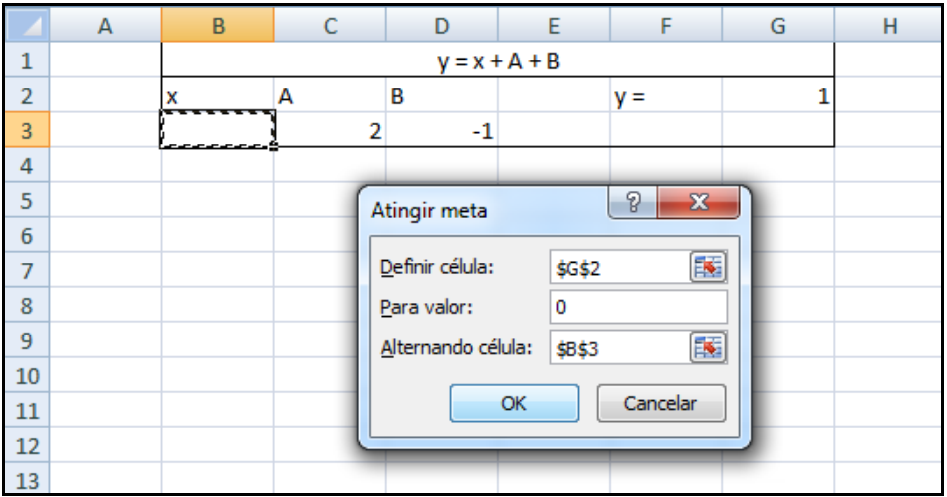Viewport: 947px width, 497px height.
Task: Click cell B3 with dashed border
Action: pyautogui.click(x=217, y=131)
